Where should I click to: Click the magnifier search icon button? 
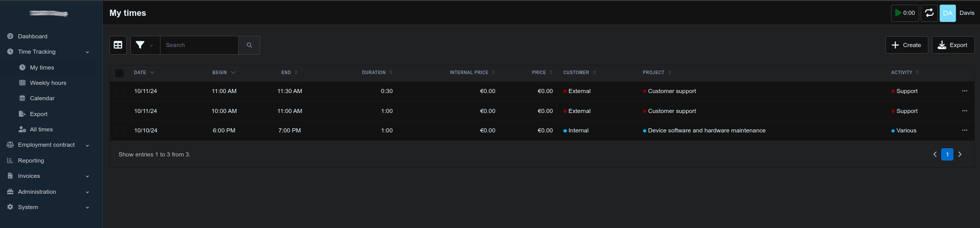249,45
